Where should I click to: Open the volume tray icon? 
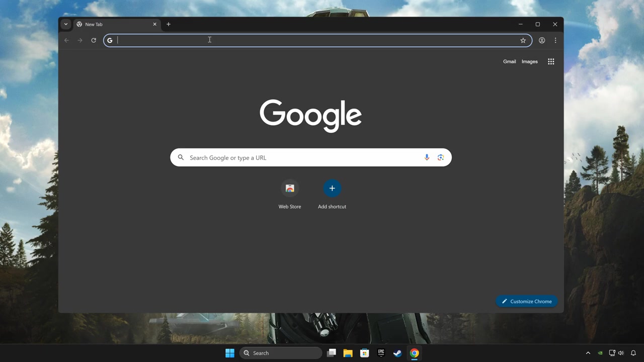tap(621, 353)
